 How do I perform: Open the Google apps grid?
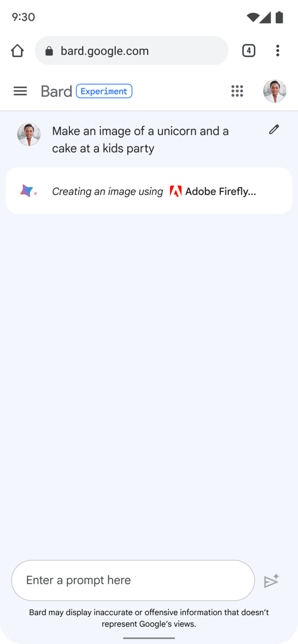pos(237,91)
